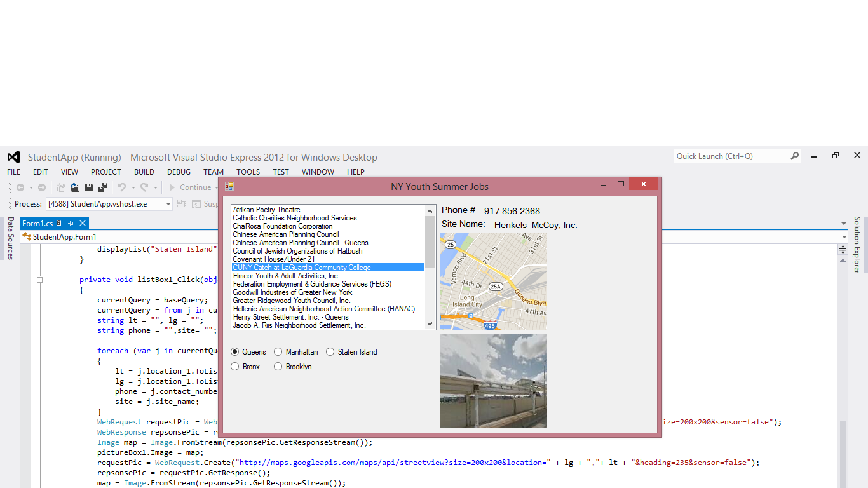Open the FILE menu
The width and height of the screenshot is (868, 488).
14,172
